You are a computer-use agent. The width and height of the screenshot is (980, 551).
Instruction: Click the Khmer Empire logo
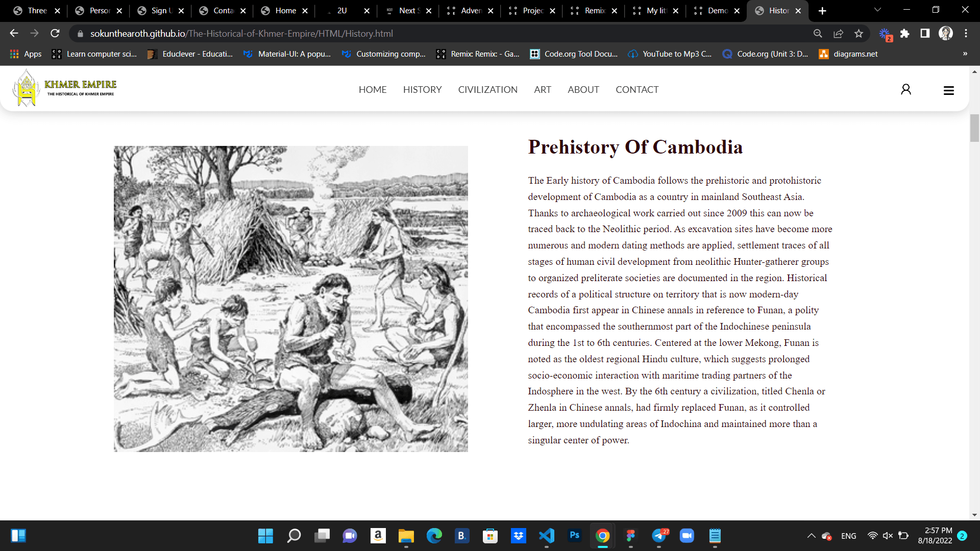point(65,89)
